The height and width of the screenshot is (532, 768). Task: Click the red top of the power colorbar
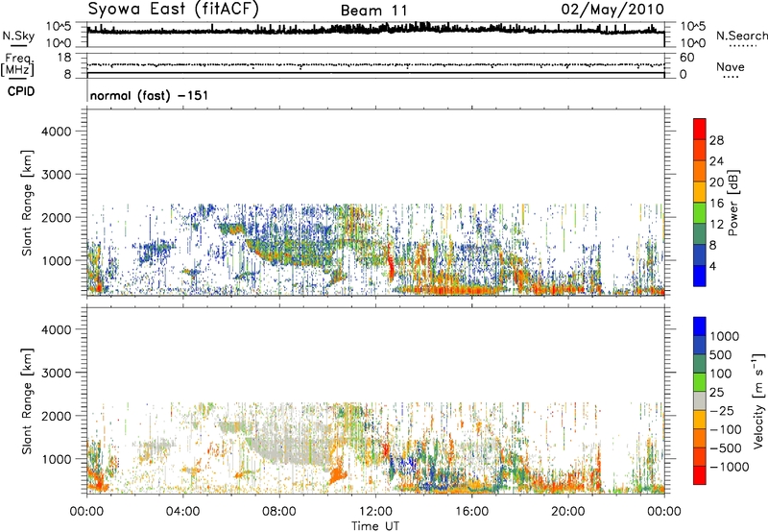coord(700,129)
